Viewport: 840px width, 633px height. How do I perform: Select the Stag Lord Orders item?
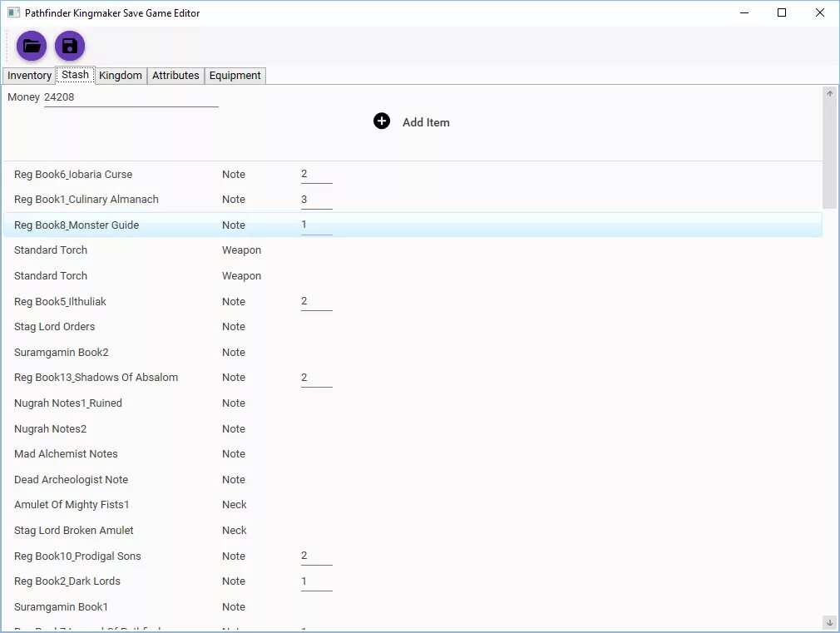(x=413, y=327)
